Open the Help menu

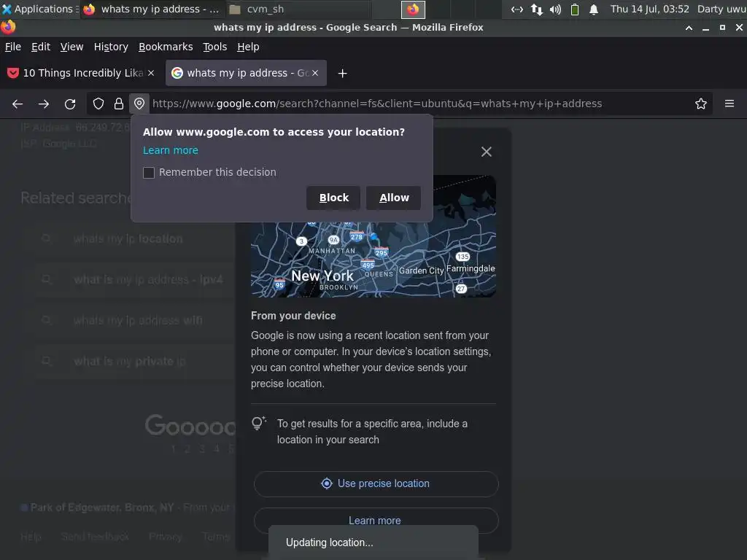(x=248, y=47)
